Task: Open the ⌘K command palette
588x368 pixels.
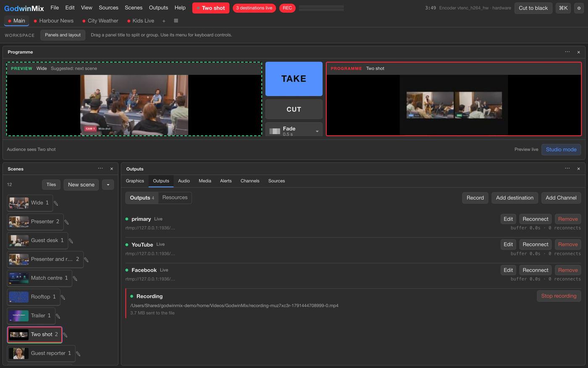Action: tap(563, 8)
